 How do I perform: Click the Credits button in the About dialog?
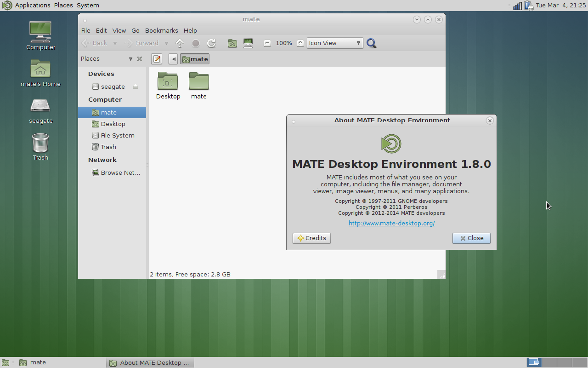[311, 238]
